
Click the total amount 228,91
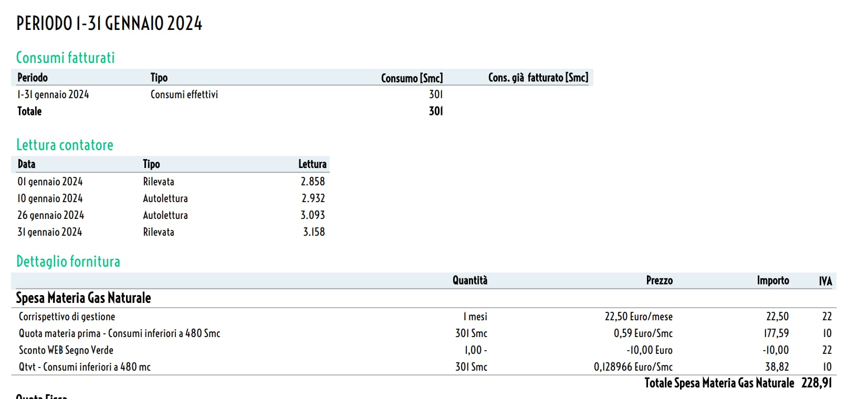[817, 383]
